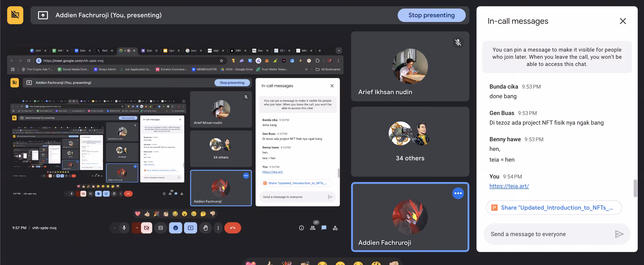The height and width of the screenshot is (265, 644).
Task: Open the browser tab list dropdown arrow
Action: coord(339,50)
